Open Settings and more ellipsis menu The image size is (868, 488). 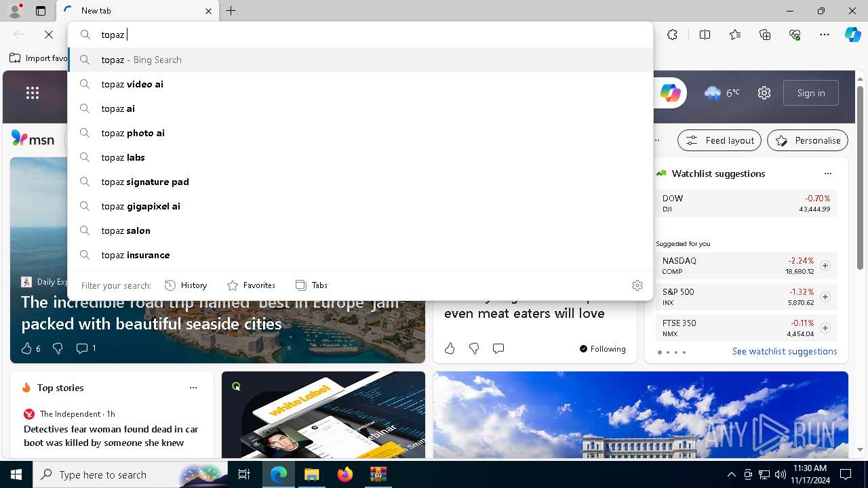click(x=825, y=35)
